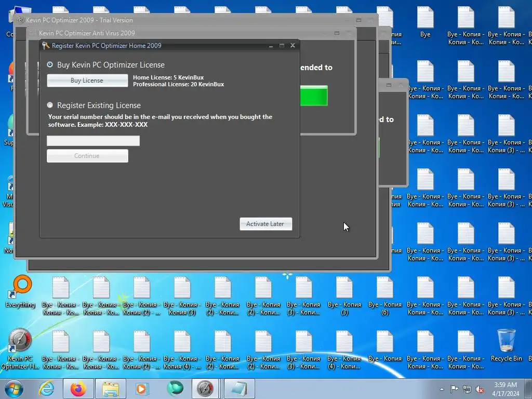This screenshot has width=532, height=399.
Task: Select the Kevin PC Optimizer H... desktop shortcut
Action: coord(20,349)
